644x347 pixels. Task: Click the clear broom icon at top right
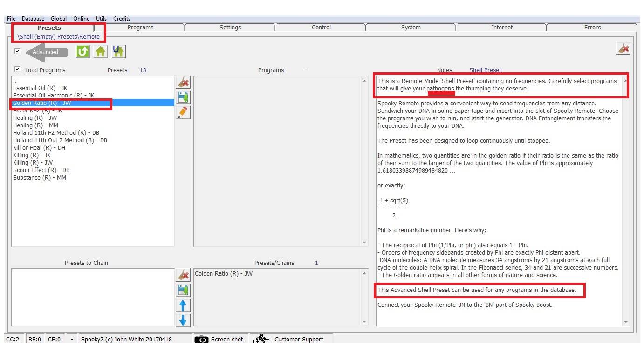click(x=623, y=48)
